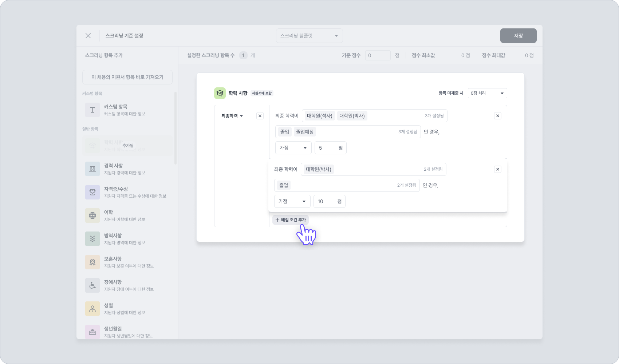Add the 장애사항 wheelchair icon item
Image resolution: width=619 pixels, height=364 pixels.
click(92, 285)
